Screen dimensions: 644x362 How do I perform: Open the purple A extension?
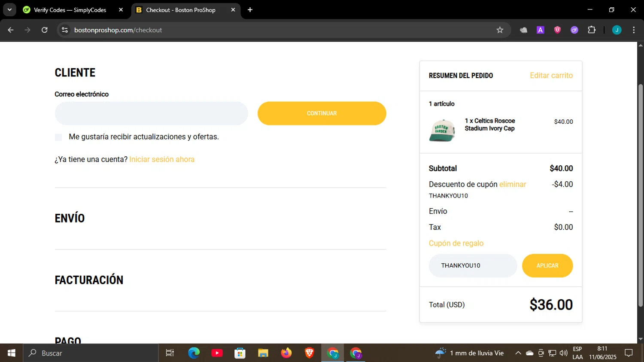[541, 30]
